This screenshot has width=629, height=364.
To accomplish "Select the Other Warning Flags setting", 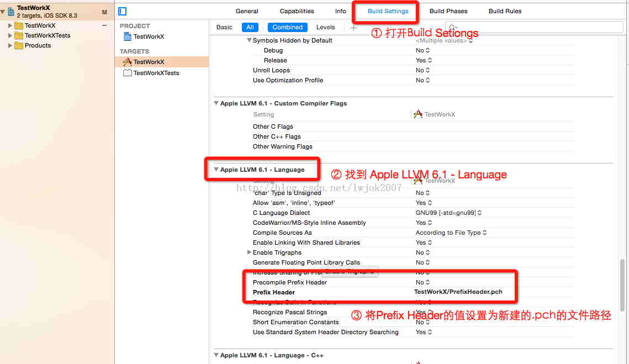I will 282,147.
